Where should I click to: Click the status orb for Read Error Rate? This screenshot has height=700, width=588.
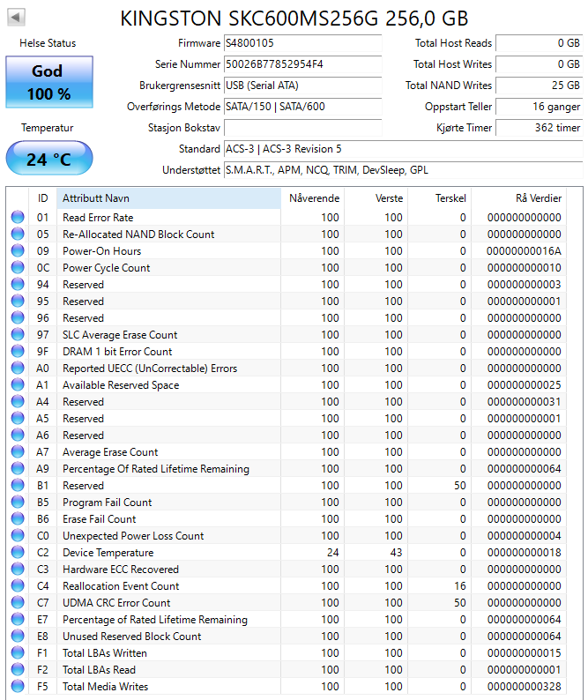(x=18, y=217)
